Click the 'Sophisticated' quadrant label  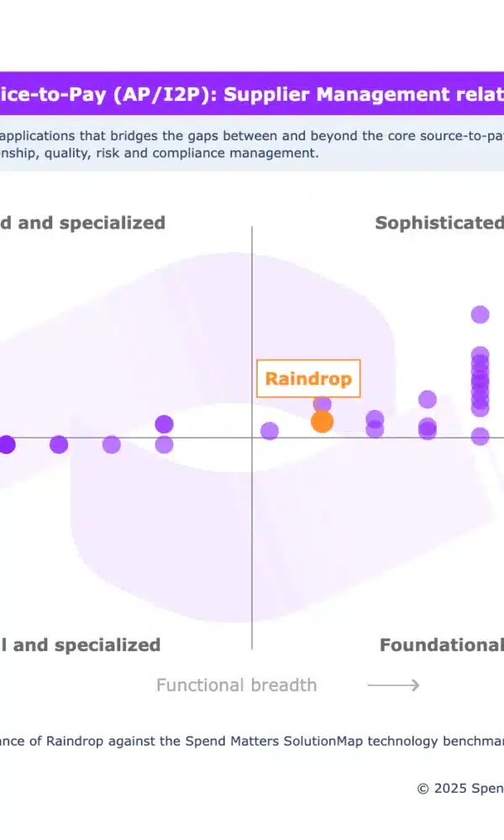point(439,223)
